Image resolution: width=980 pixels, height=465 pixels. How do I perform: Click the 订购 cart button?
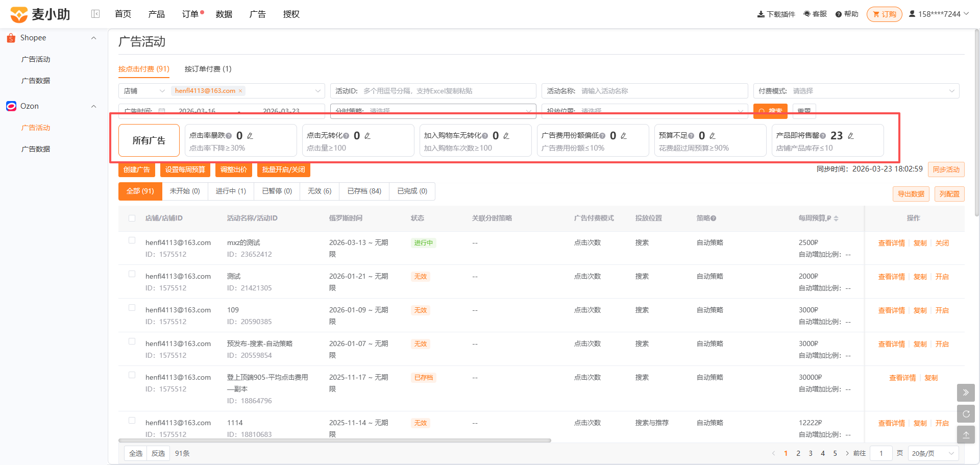(885, 14)
